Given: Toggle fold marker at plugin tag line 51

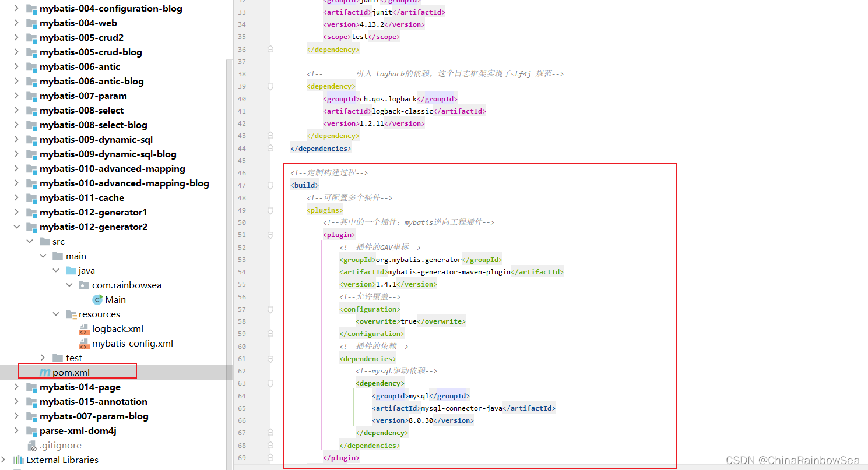Looking at the screenshot, I should click(270, 235).
